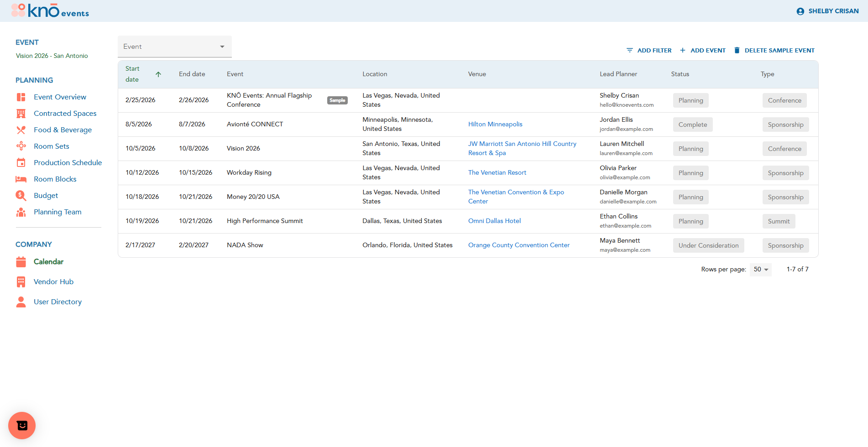Open Food & Beverage section
The width and height of the screenshot is (868, 447).
coord(63,130)
